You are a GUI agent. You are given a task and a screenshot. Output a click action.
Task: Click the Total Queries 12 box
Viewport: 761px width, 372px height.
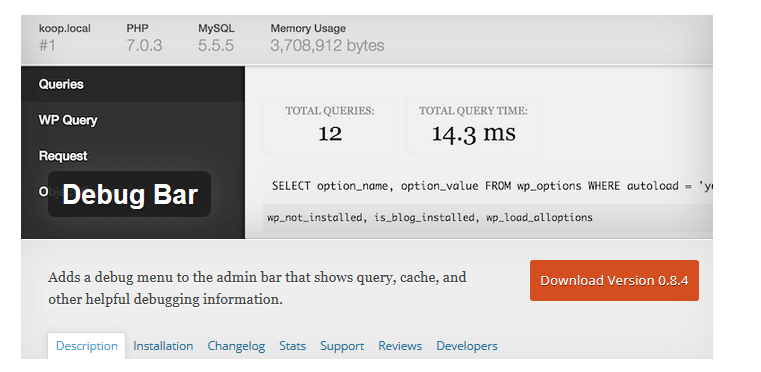(330, 125)
